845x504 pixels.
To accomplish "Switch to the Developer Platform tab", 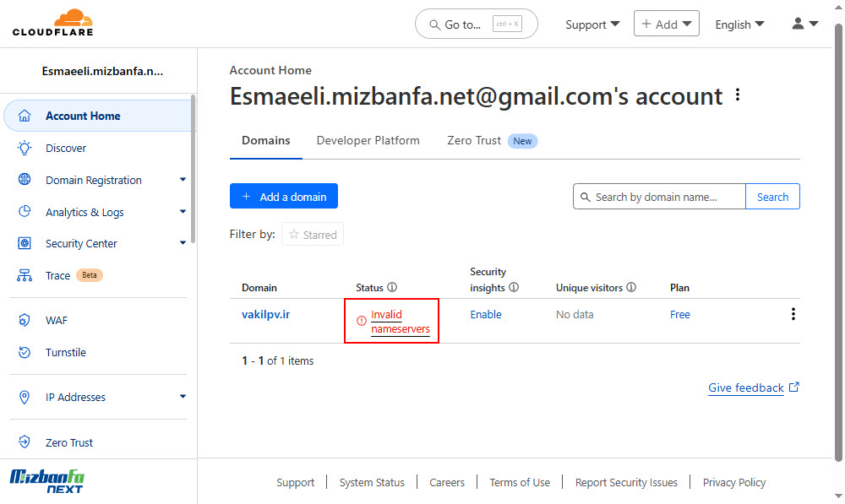I will click(368, 140).
